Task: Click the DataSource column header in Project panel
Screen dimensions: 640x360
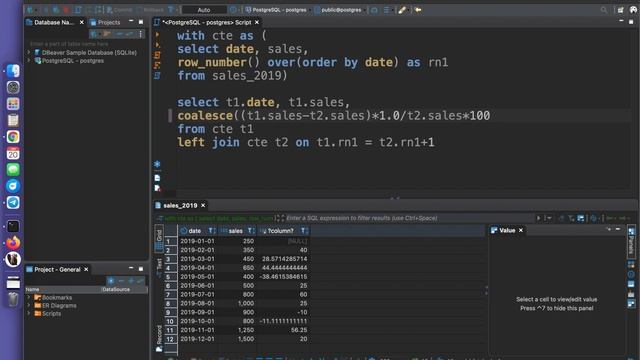Action: pos(124,289)
